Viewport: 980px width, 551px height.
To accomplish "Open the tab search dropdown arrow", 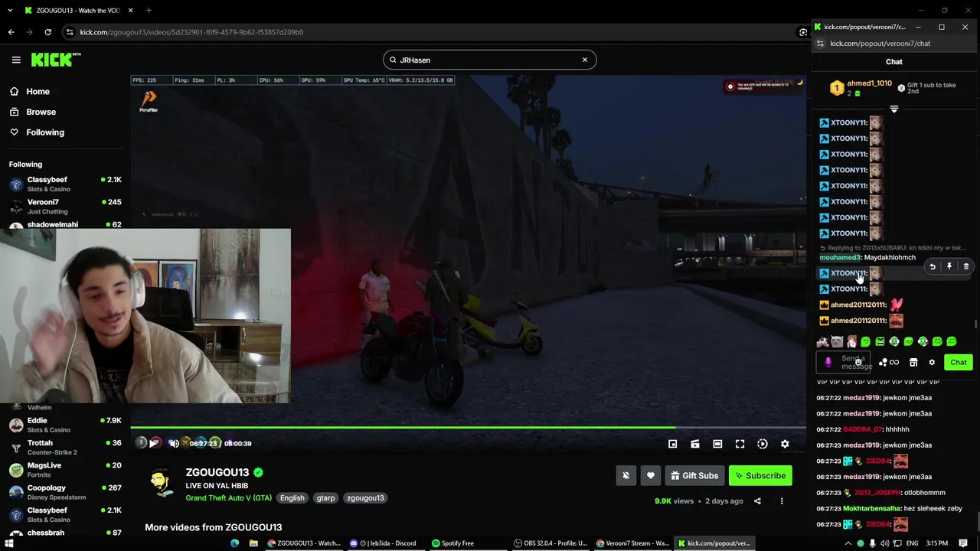I will tap(10, 11).
